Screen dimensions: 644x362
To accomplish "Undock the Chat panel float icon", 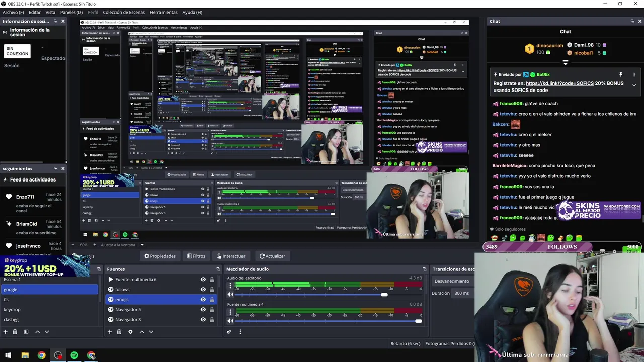I will click(632, 21).
